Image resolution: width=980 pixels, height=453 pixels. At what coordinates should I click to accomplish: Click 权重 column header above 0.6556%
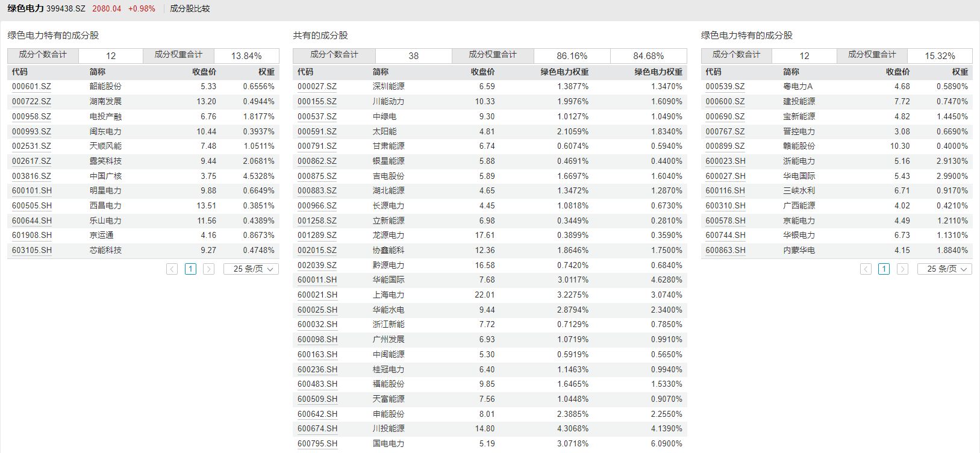pyautogui.click(x=266, y=72)
